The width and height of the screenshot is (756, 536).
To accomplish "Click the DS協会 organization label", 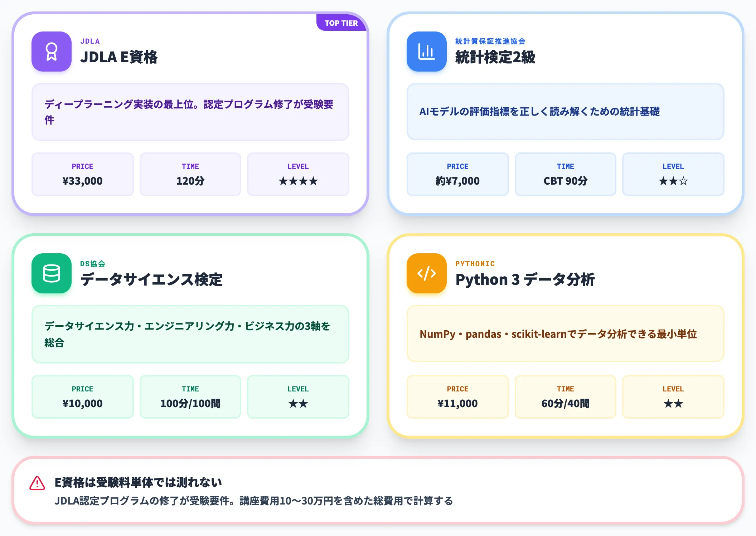I will 93,264.
